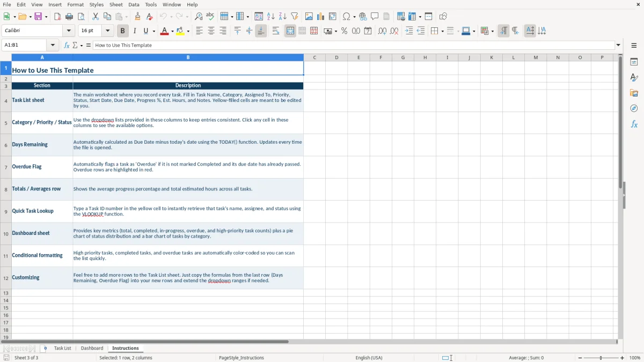Toggle Bold formatting
This screenshot has width=644, height=362.
tap(123, 31)
